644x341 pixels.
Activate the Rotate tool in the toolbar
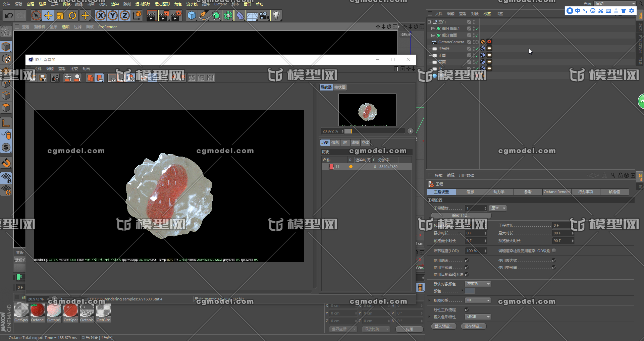click(72, 15)
